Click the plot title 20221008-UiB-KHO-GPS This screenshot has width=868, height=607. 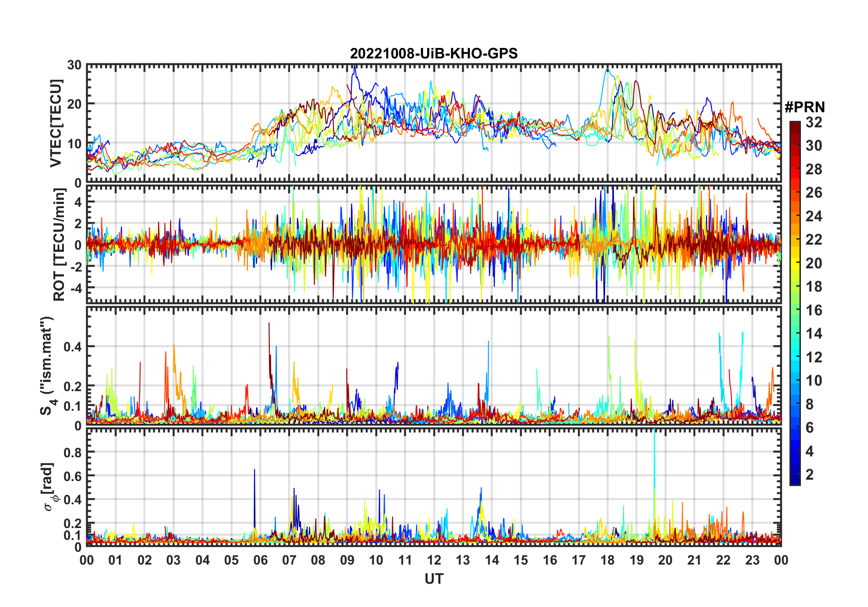tap(434, 54)
